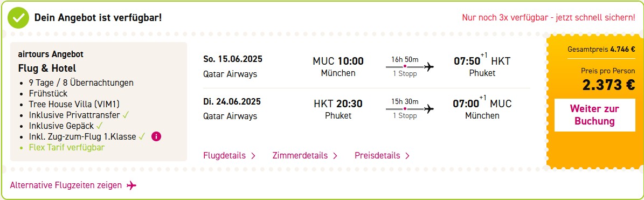644x200 pixels.
Task: Click the return flight airplane arrow icon
Action: (429, 109)
